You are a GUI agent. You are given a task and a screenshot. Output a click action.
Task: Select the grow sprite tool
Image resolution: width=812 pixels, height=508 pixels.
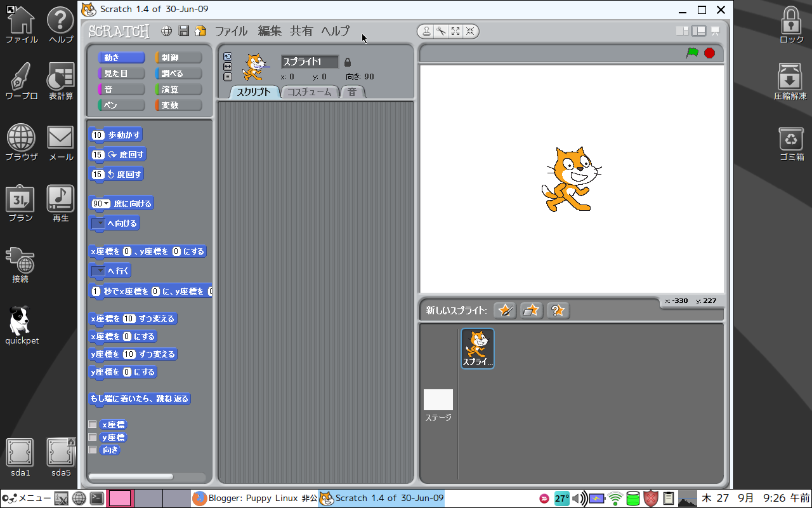click(x=455, y=31)
